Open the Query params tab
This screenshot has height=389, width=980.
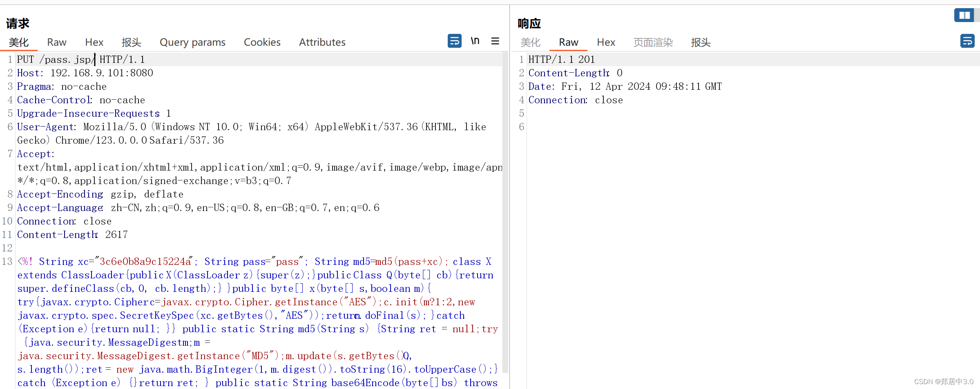(192, 42)
